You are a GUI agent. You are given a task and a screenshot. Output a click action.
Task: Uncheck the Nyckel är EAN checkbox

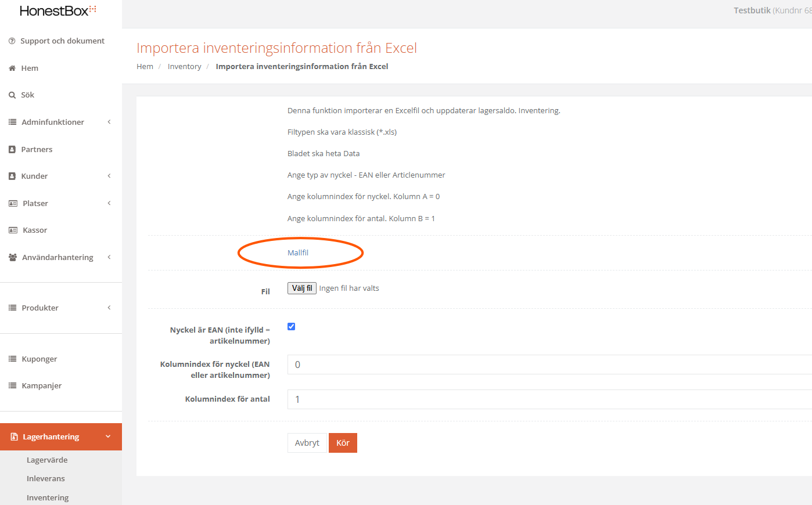click(292, 326)
